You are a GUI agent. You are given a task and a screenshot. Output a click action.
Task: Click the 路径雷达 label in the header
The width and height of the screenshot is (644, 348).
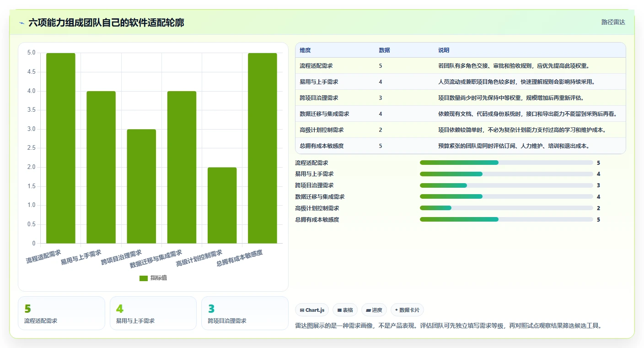[x=613, y=22]
